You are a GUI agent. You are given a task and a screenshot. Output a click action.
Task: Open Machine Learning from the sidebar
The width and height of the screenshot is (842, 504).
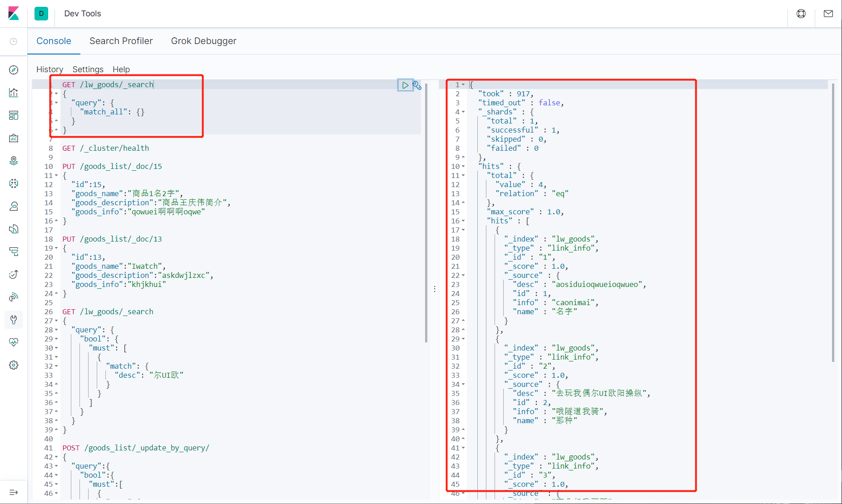pyautogui.click(x=14, y=183)
